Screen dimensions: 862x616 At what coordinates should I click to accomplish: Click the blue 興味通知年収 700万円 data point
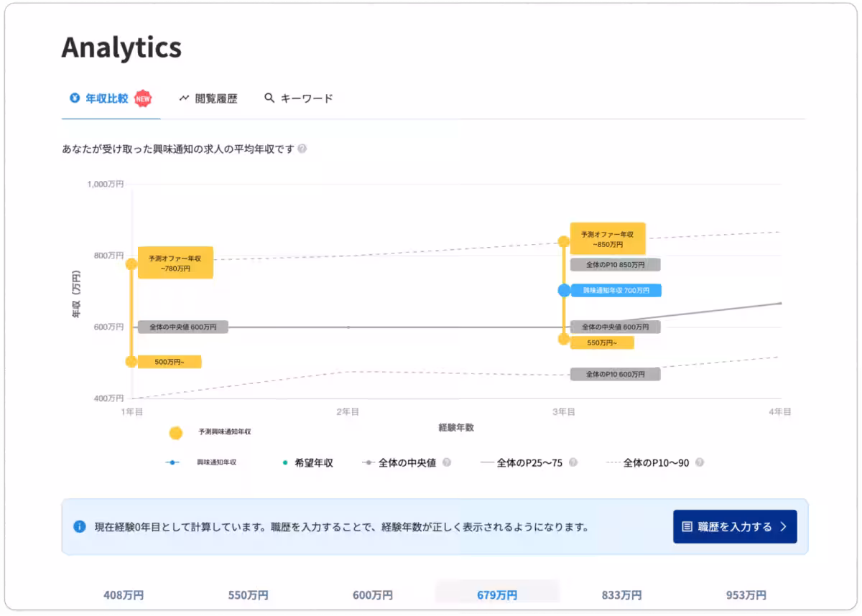564,291
